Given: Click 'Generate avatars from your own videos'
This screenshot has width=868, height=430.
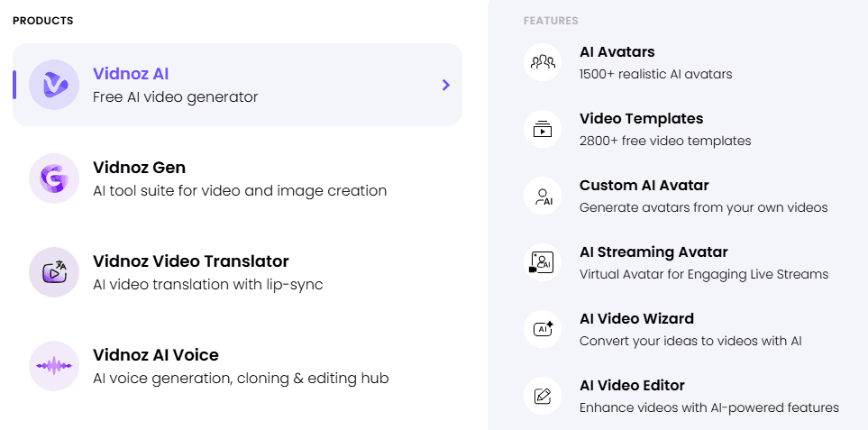Looking at the screenshot, I should [704, 207].
